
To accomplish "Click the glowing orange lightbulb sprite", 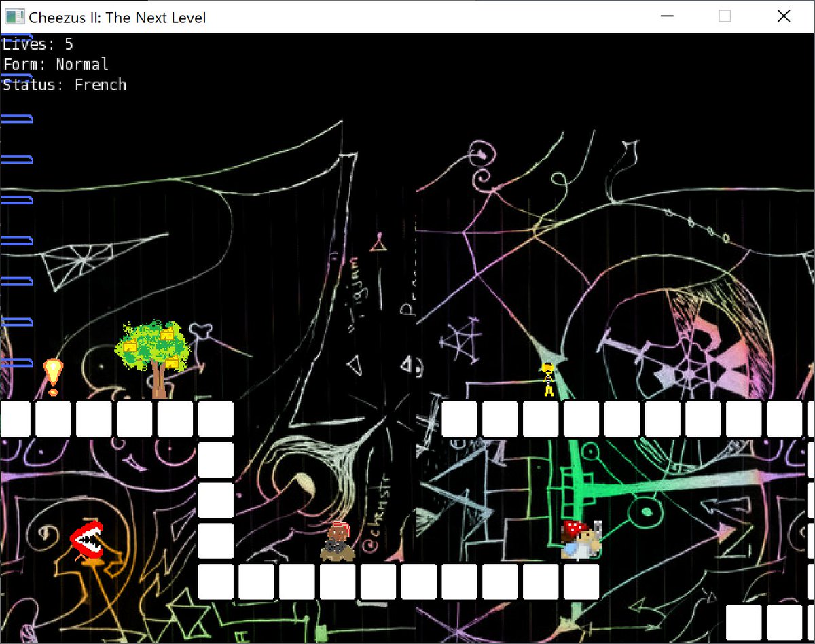I will coord(53,377).
